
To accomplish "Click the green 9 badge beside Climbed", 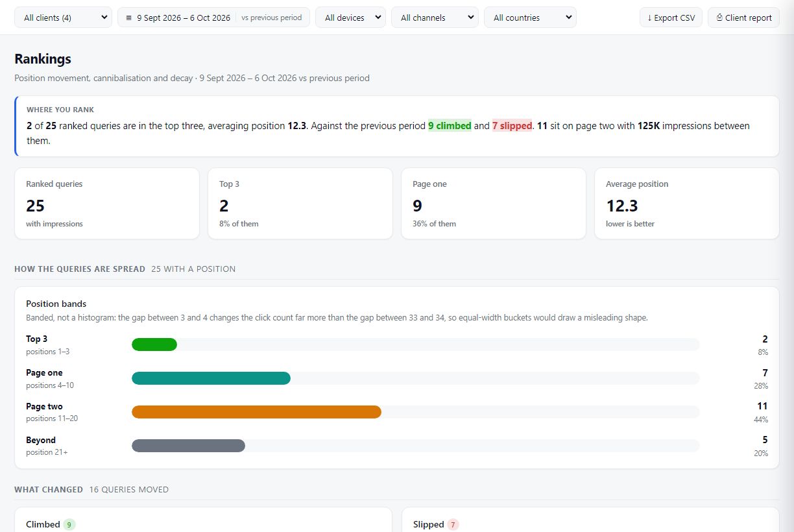I will coord(69,524).
